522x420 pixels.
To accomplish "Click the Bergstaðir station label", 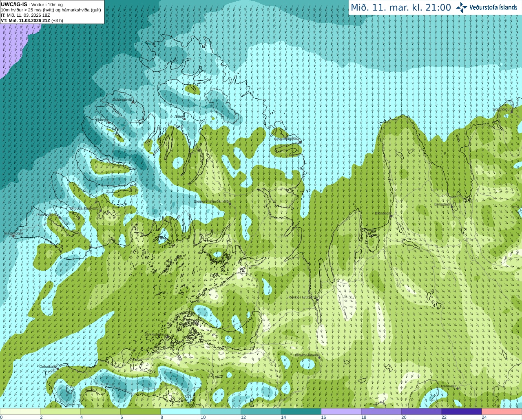I will (443, 204).
